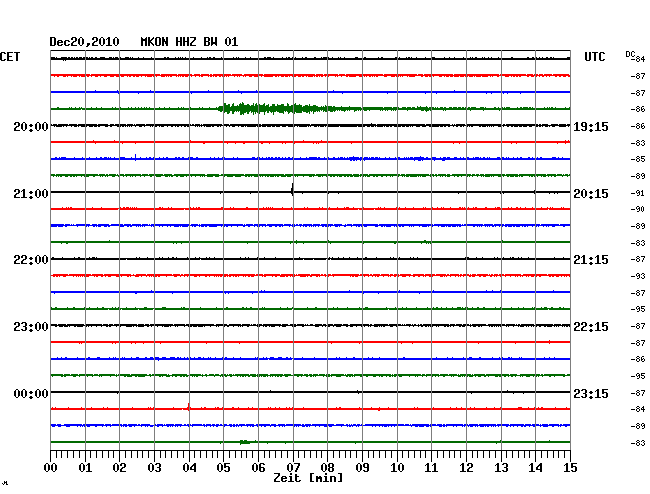Click the DC value -90
This screenshot has width=650, height=494.
(638, 209)
